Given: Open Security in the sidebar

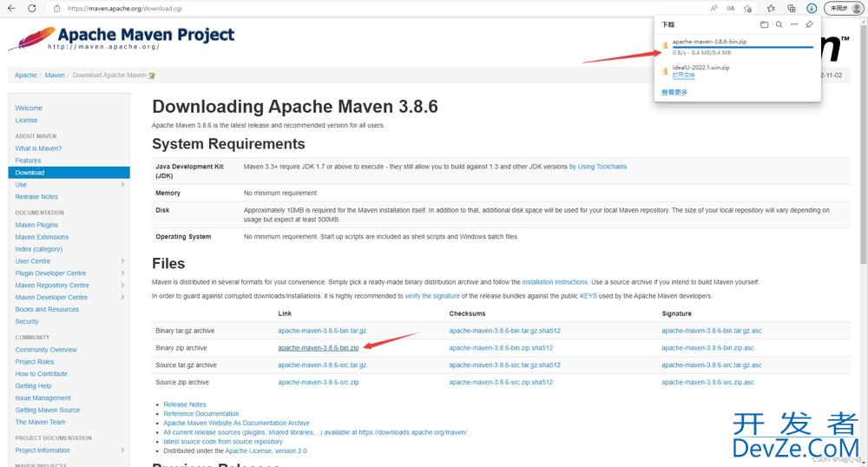Looking at the screenshot, I should [27, 321].
